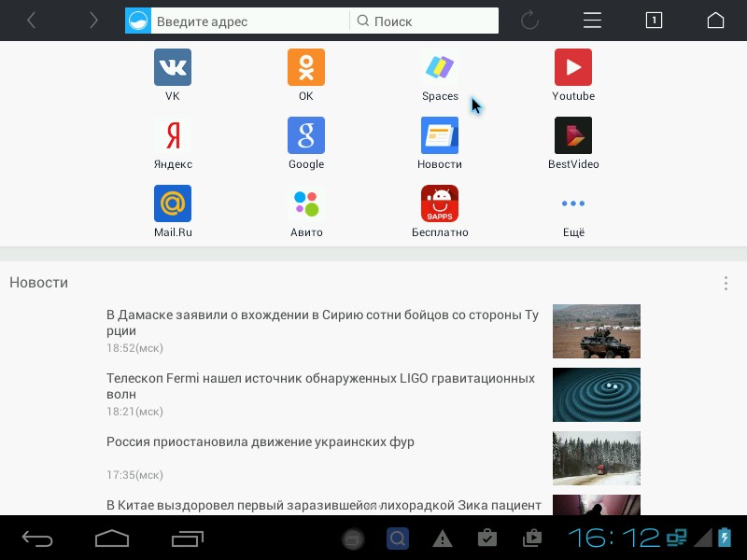
Task: Click the UC Browser logo in address bar
Action: (x=138, y=21)
